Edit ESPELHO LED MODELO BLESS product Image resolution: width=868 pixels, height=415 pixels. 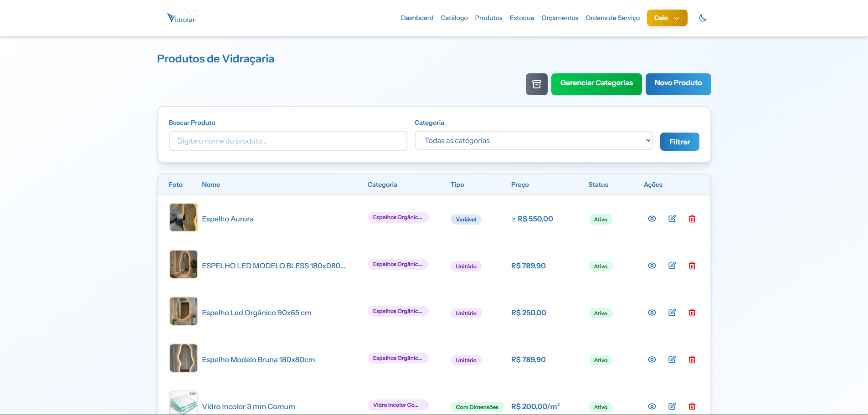672,266
